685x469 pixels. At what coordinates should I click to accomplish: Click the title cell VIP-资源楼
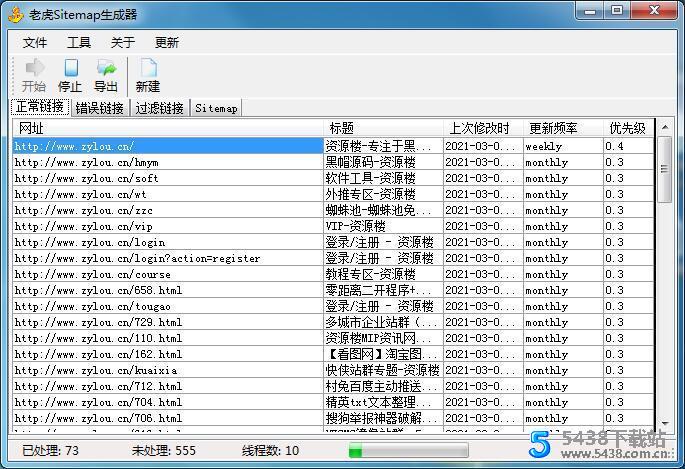(383, 226)
